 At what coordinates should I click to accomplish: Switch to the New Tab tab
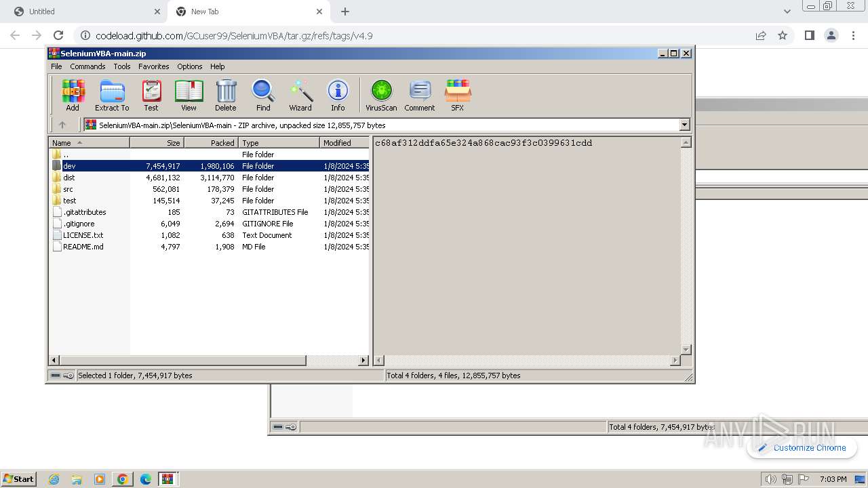pos(248,12)
